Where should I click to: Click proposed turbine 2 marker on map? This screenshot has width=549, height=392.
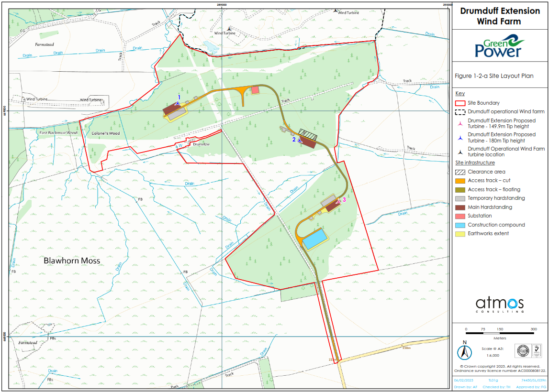300,140
